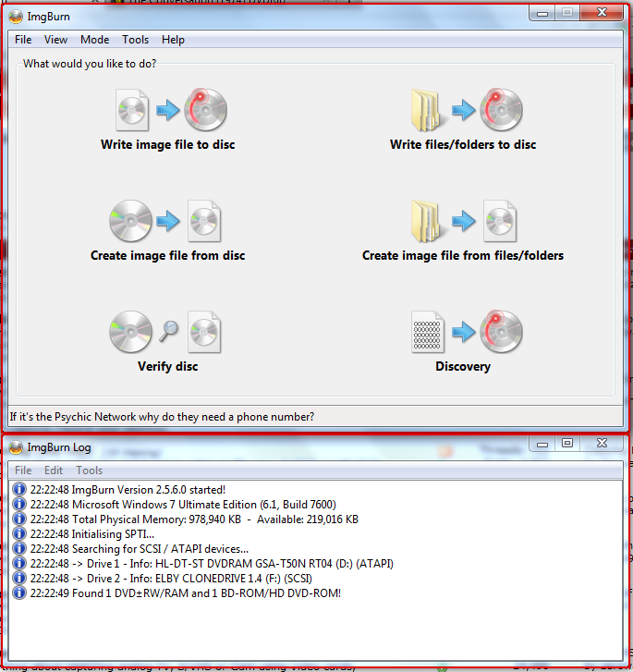Click the 'Create image file from disc' label
633x672 pixels.
click(x=167, y=256)
